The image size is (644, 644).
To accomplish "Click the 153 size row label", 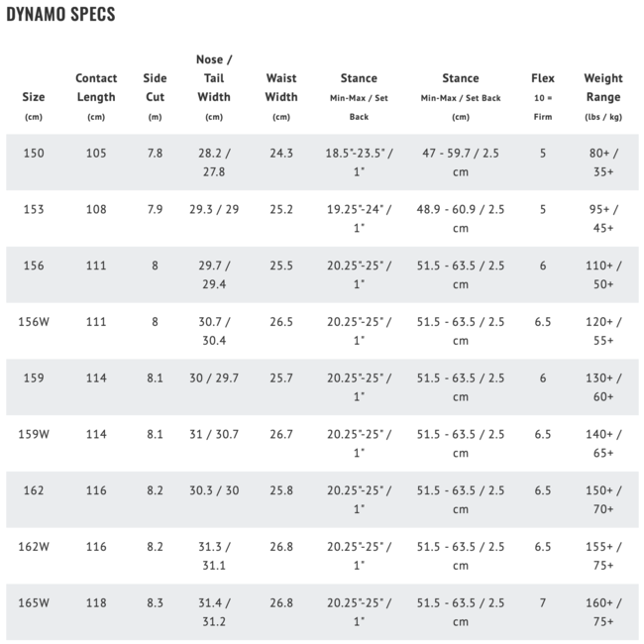I will coord(34,209).
